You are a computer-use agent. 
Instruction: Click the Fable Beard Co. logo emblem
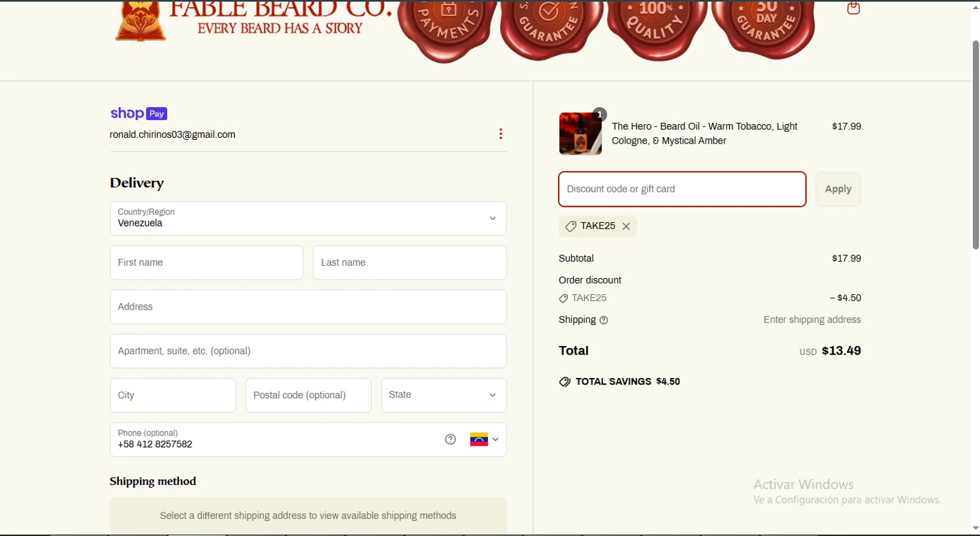pos(140,21)
